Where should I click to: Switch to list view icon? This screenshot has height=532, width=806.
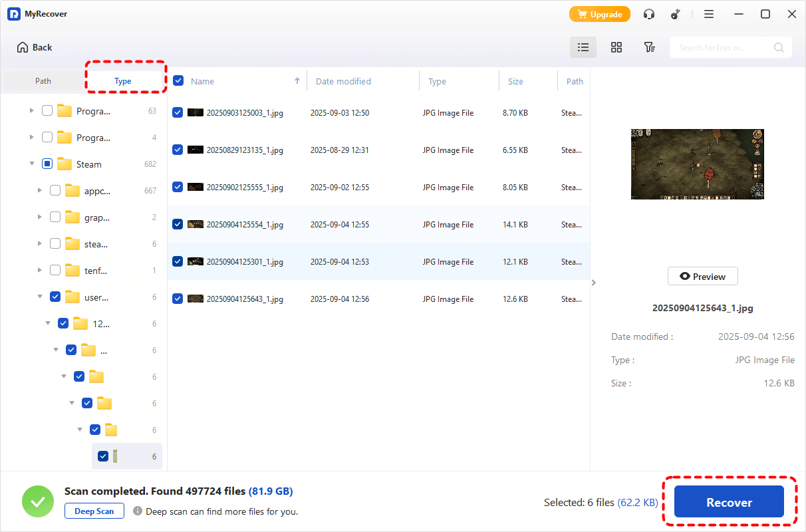pyautogui.click(x=583, y=47)
